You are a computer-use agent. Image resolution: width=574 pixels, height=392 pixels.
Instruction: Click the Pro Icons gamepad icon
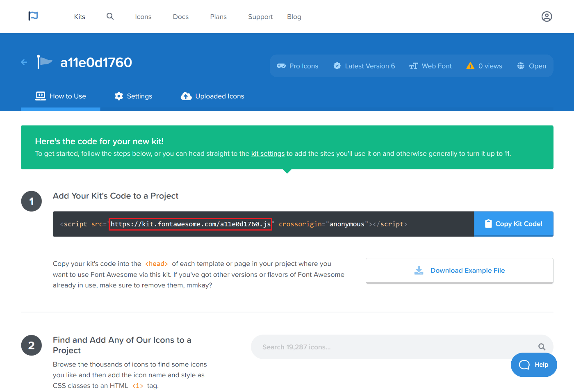[x=281, y=66]
